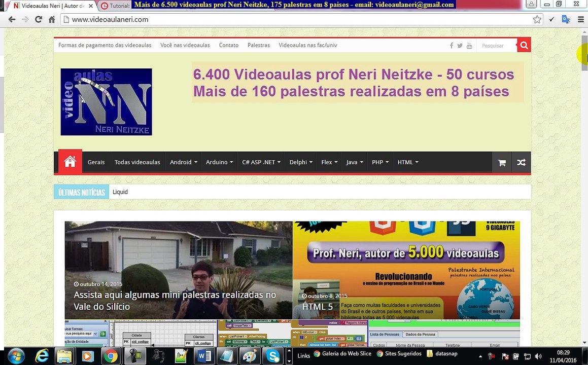Reload the page with the refresh icon
588x365 pixels.
(x=38, y=19)
